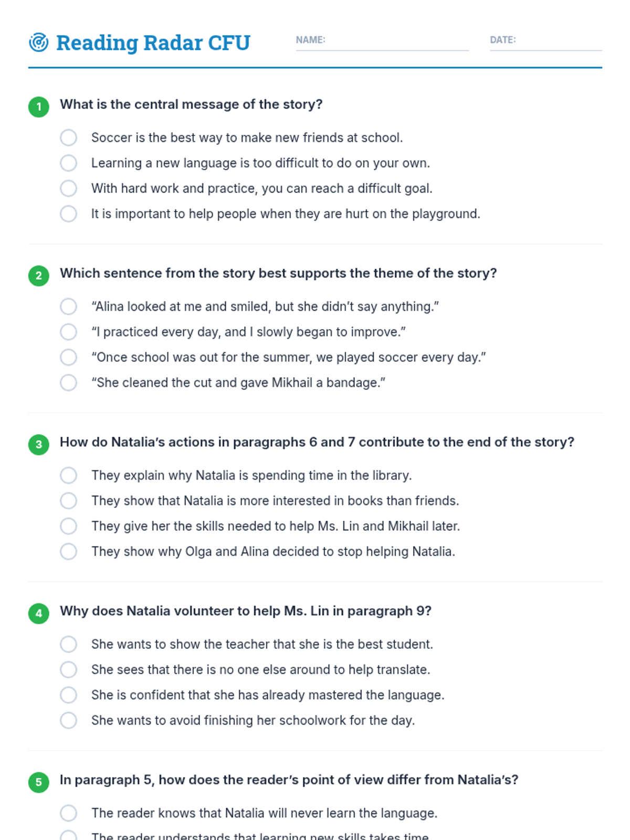Click the Reading Radar CFU title
The height and width of the screenshot is (840, 630).
[x=153, y=43]
